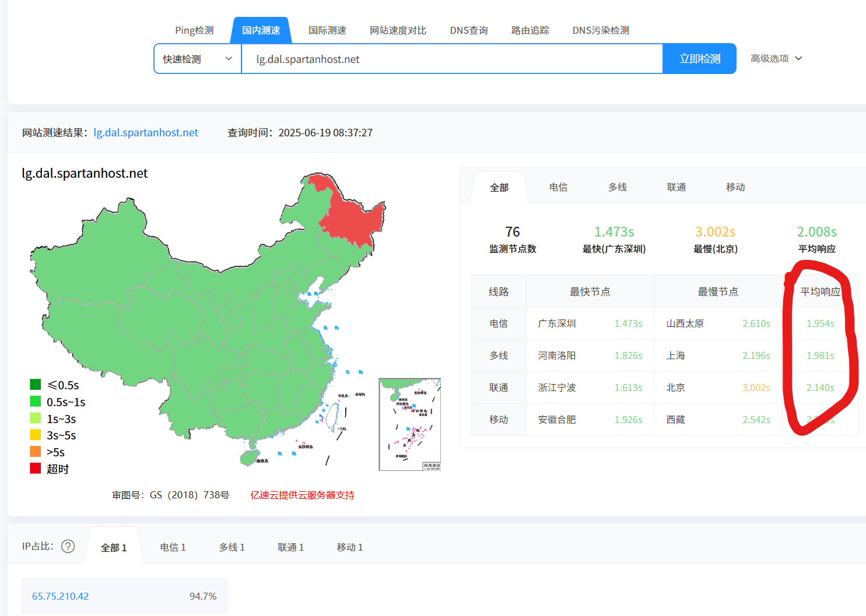Click the ≤0.5s dark green legend swatch

click(36, 385)
